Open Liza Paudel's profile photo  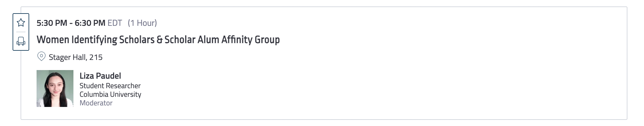tap(55, 89)
